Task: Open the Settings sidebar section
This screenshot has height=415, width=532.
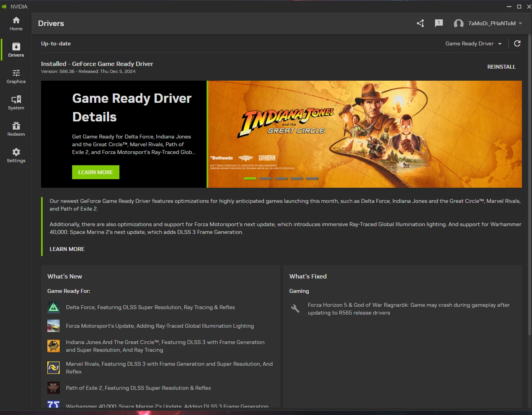Action: (x=16, y=156)
